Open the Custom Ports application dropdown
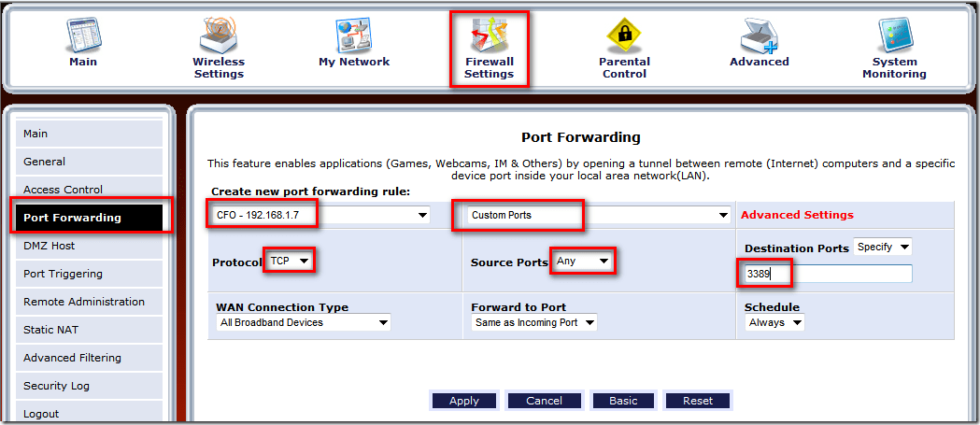 point(598,215)
